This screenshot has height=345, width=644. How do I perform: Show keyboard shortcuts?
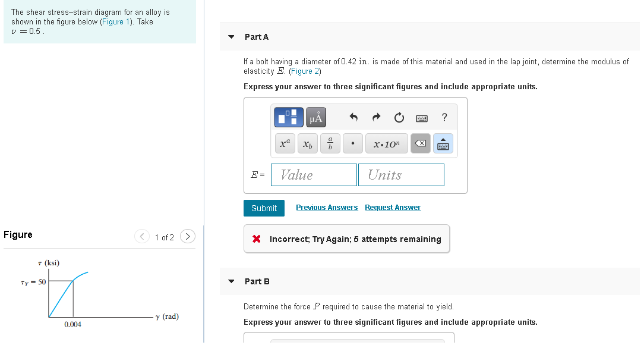coord(422,118)
